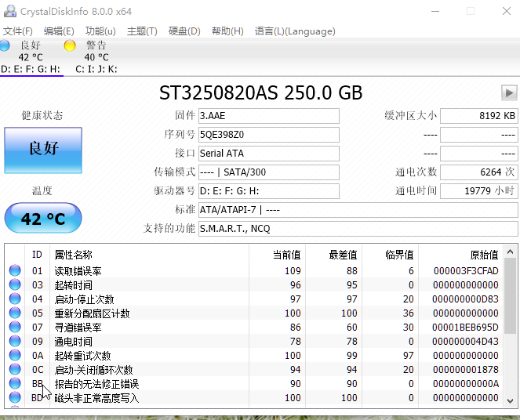The image size is (520, 420).
Task: Click the blue status orb for drive D: E: F: G: H:
Action: pyautogui.click(x=4, y=45)
